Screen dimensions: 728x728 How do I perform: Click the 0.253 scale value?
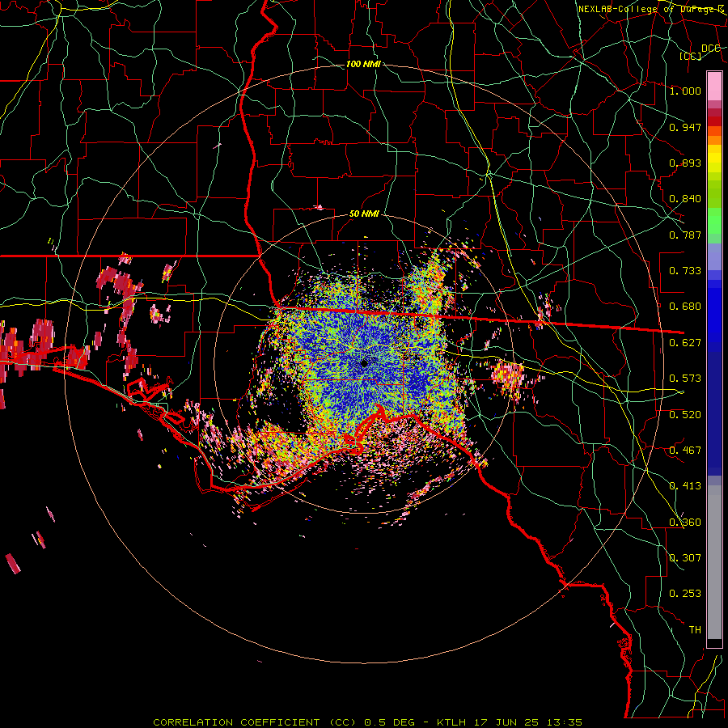(685, 594)
